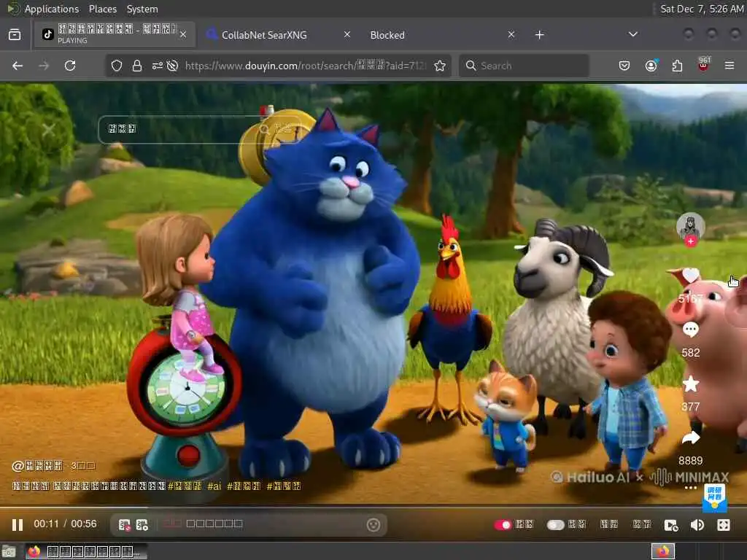
Task: Like the video with the heart icon
Action: (690, 275)
